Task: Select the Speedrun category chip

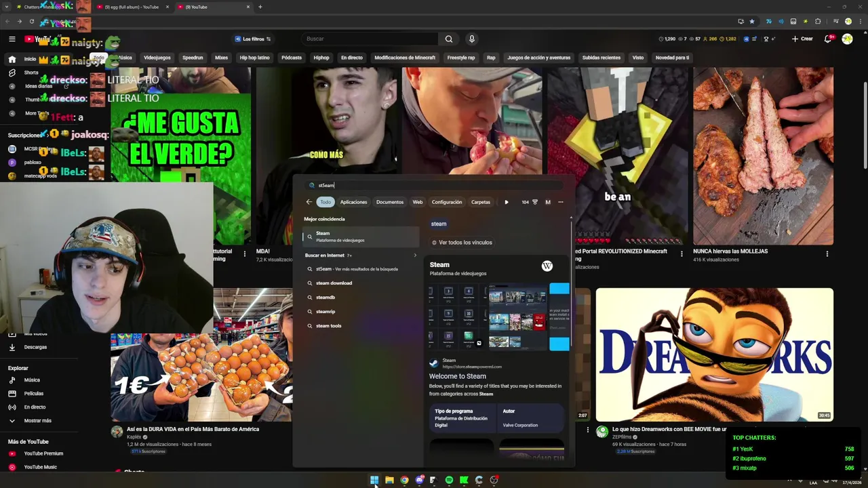Action: (193, 58)
